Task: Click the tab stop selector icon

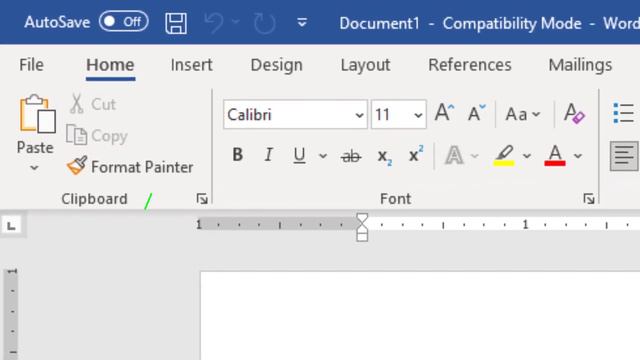Action: (x=11, y=225)
